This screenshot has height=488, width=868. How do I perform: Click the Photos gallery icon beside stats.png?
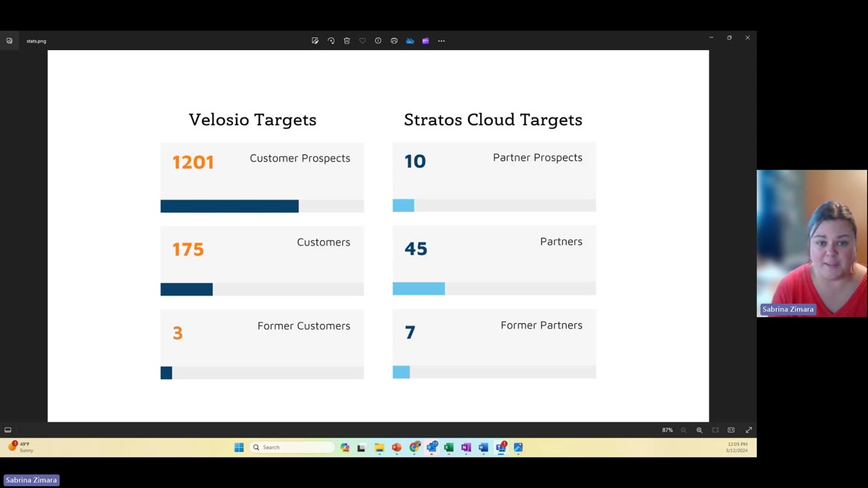[9, 41]
